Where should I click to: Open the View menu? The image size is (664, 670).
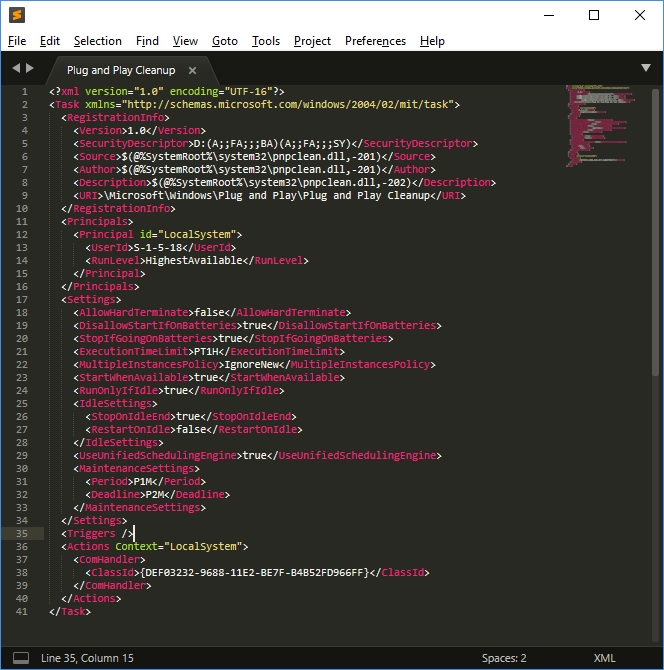coord(185,41)
